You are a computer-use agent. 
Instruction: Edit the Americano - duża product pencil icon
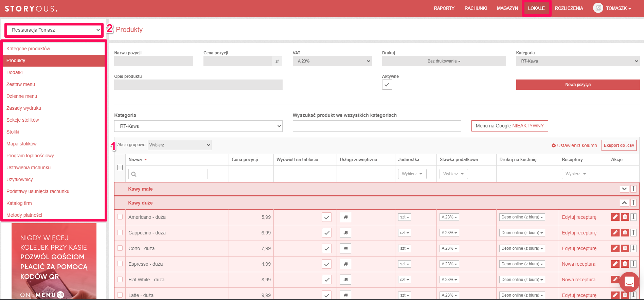(x=615, y=217)
